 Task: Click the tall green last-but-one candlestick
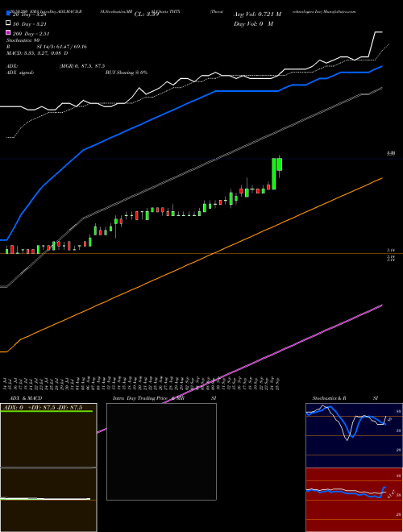[274, 174]
